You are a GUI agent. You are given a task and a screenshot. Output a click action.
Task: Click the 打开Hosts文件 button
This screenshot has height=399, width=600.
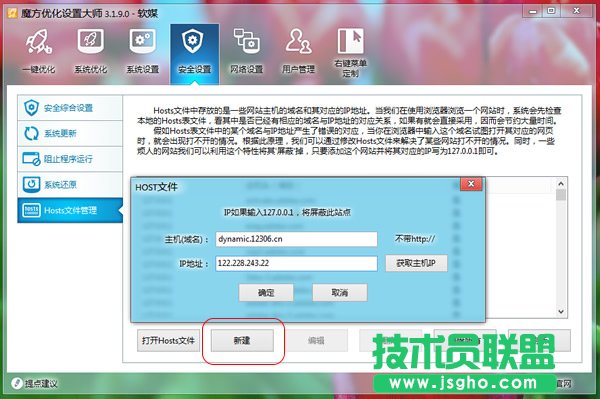pos(168,340)
